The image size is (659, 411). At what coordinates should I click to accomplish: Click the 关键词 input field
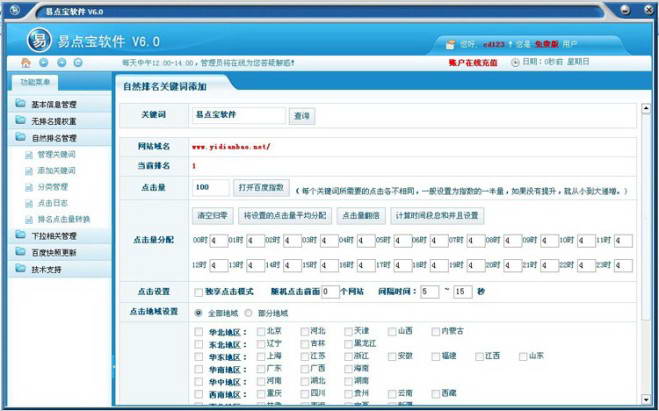tap(239, 115)
